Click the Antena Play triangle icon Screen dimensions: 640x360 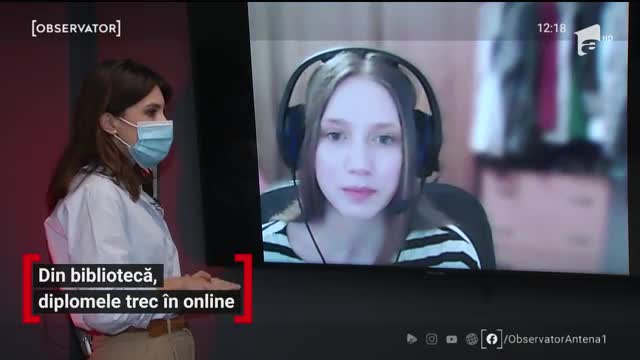(411, 339)
